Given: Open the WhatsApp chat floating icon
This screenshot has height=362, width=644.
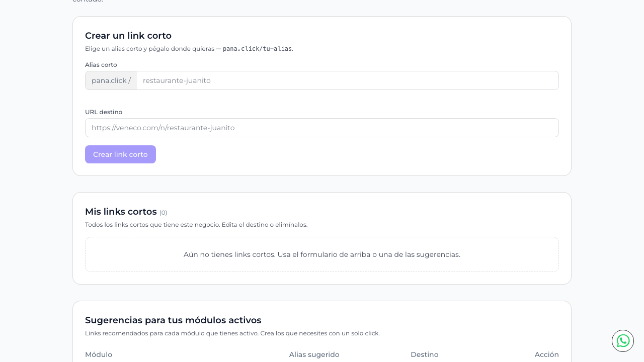Looking at the screenshot, I should [623, 341].
